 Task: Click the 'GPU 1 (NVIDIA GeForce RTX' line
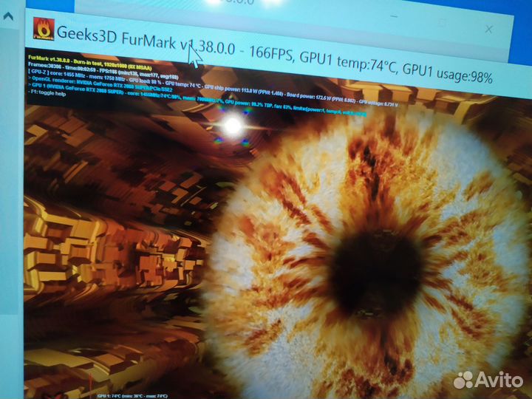(197, 99)
